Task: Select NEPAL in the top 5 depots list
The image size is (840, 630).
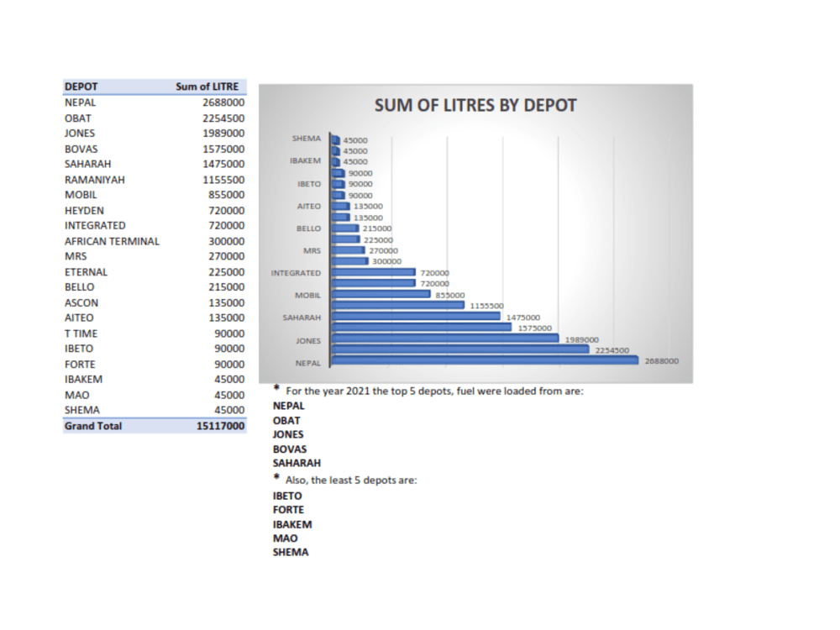Action: pyautogui.click(x=288, y=406)
